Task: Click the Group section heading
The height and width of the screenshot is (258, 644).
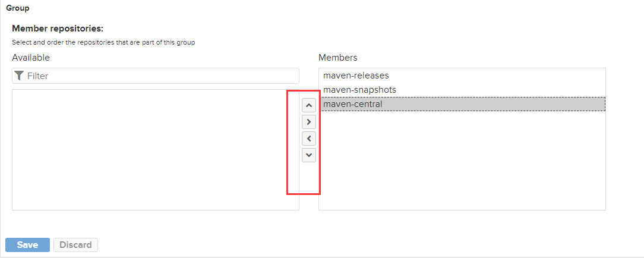Action: tap(18, 8)
